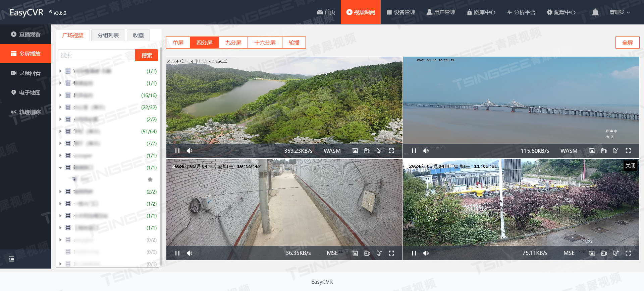Expand the device group showing (1/2)
This screenshot has height=291, width=644.
tap(60, 204)
